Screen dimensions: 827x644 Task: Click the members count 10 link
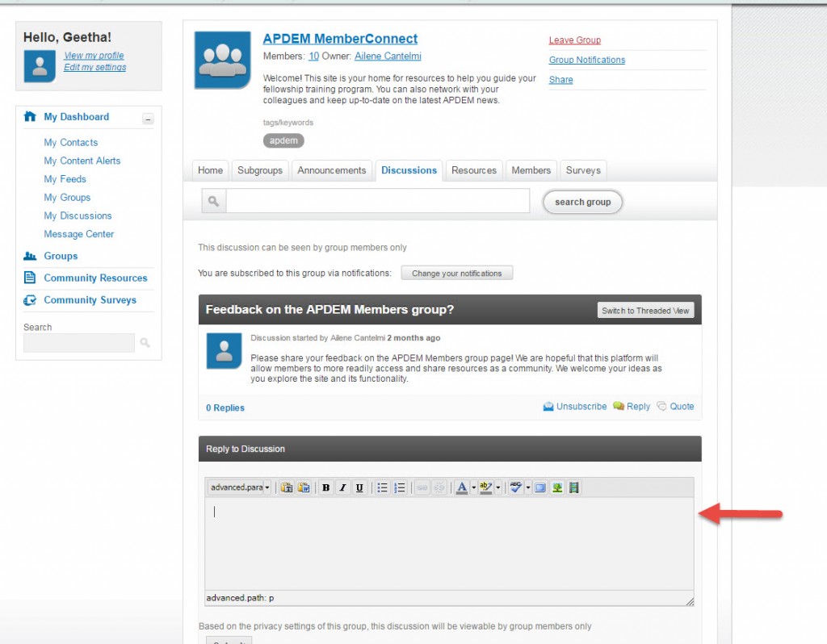coord(314,56)
